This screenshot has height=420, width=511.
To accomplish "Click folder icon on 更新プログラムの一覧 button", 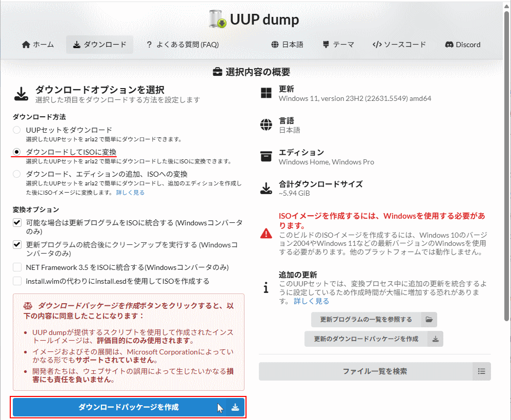I will pos(429,320).
